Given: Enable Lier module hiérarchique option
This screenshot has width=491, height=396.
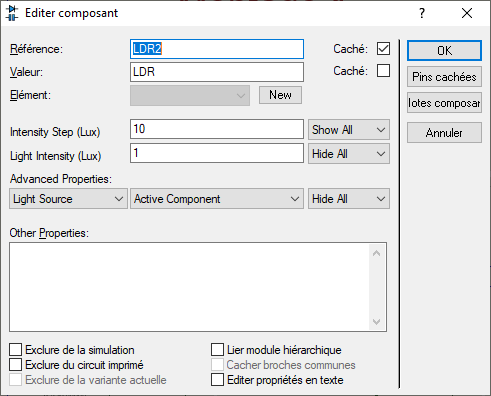Looking at the screenshot, I should pyautogui.click(x=217, y=350).
